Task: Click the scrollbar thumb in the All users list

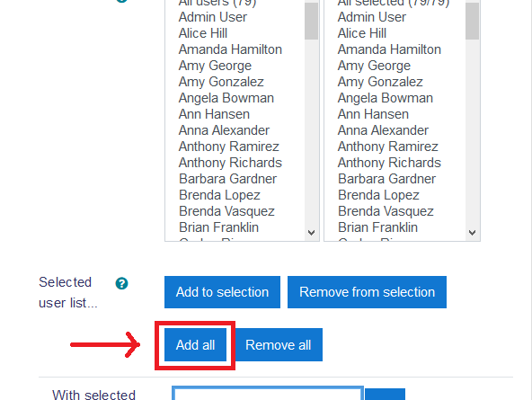Action: pyautogui.click(x=311, y=21)
